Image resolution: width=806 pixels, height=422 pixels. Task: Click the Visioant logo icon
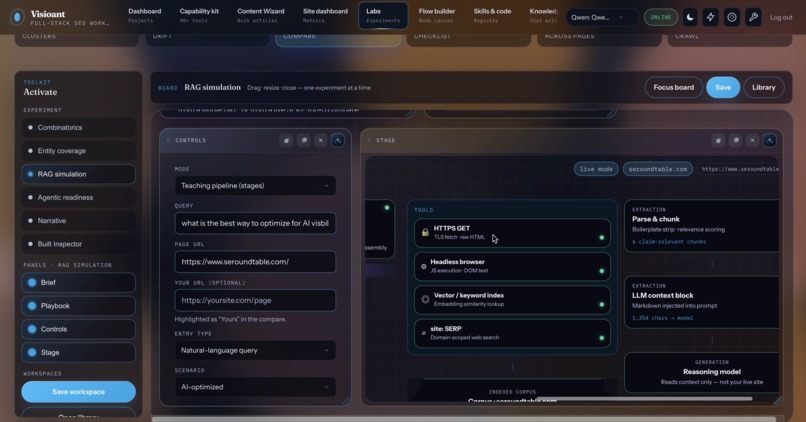tap(17, 17)
